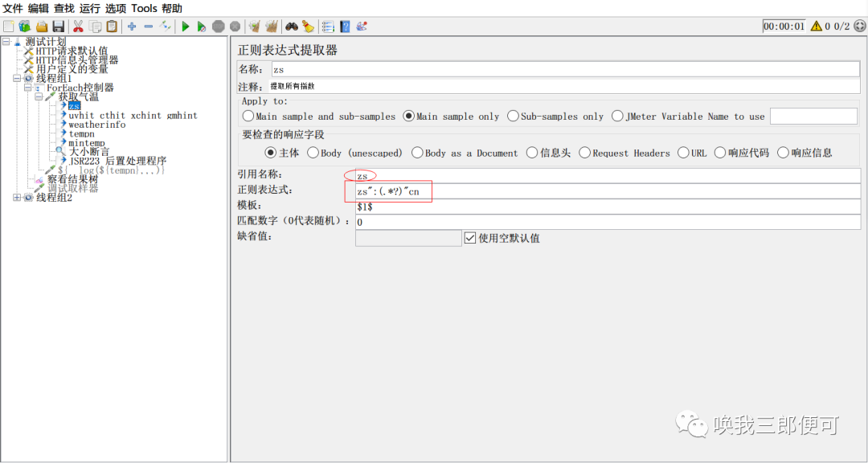Screen dimensions: 868x463
Task: Select JMeter Variable Name to use radio
Action: pyautogui.click(x=618, y=117)
